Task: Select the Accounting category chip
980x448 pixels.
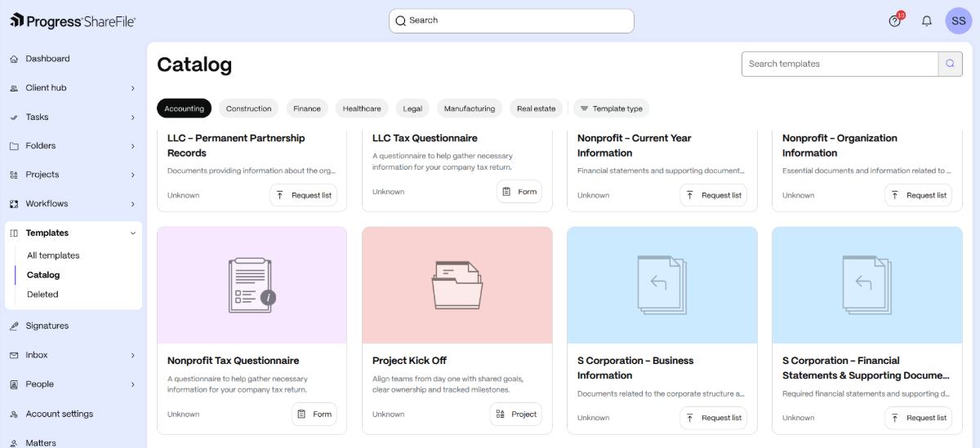Action: click(x=184, y=109)
